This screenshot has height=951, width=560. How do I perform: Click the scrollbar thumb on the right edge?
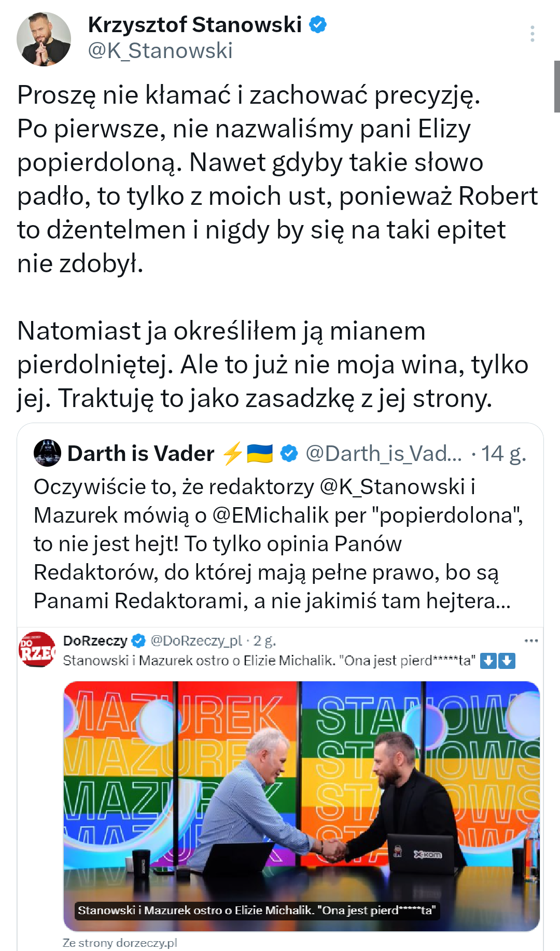tap(556, 86)
